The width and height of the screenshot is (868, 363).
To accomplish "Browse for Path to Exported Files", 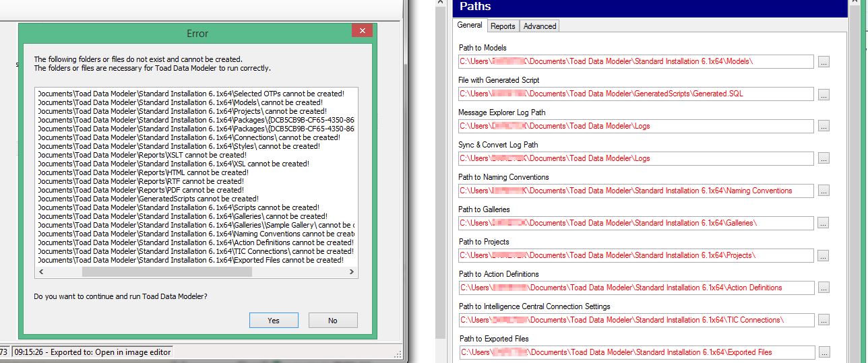I will [x=824, y=352].
